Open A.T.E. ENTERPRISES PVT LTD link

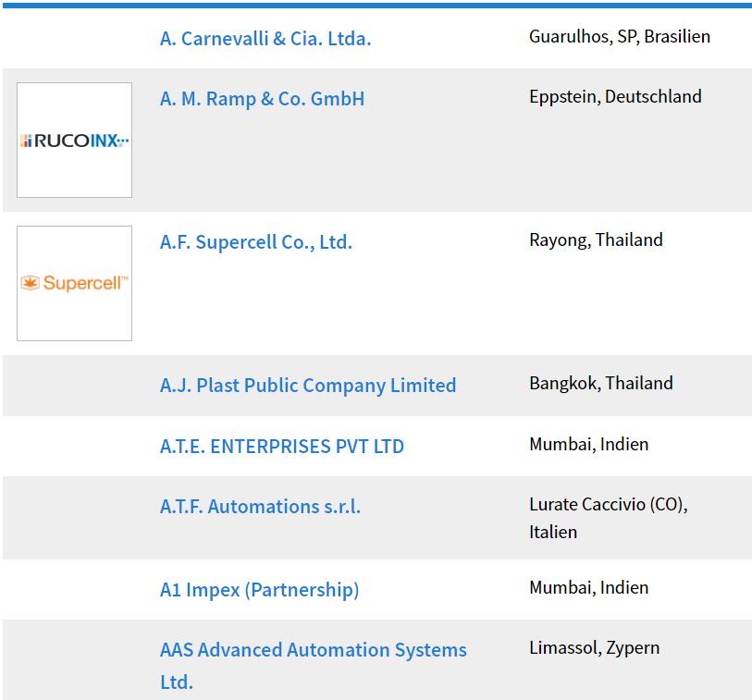[x=282, y=447]
